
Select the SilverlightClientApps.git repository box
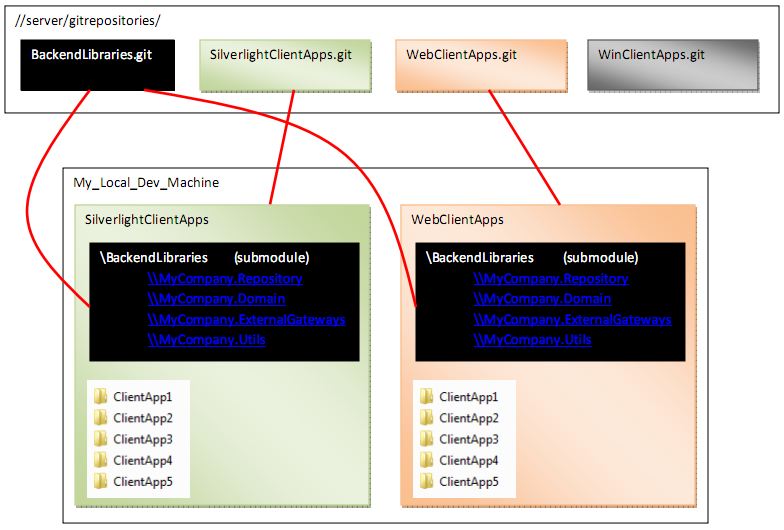[x=285, y=66]
